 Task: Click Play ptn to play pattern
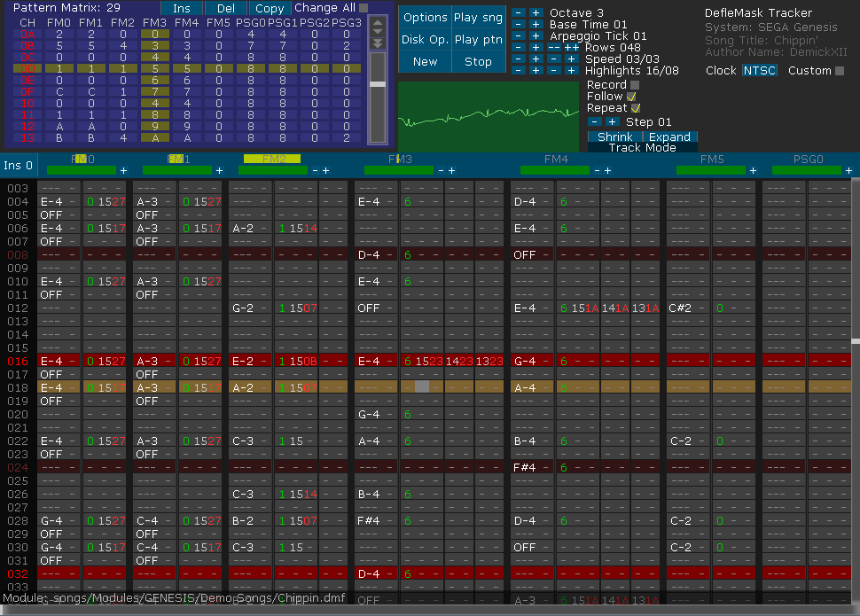click(478, 40)
